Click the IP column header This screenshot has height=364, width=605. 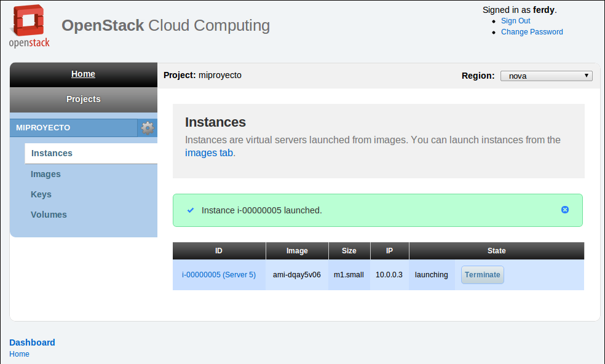click(390, 251)
